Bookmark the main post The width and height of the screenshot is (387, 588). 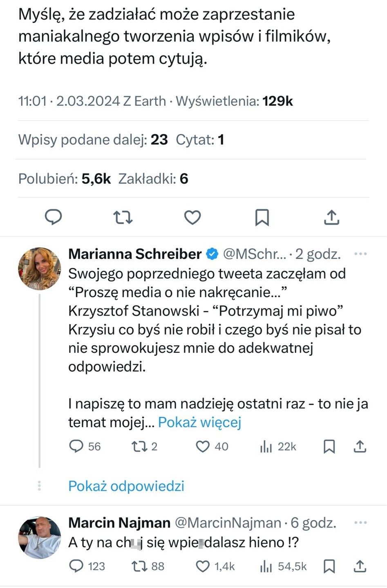[x=262, y=217]
